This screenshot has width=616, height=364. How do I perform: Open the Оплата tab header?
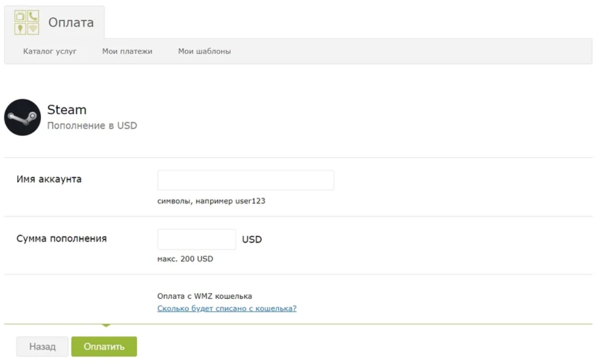[x=55, y=22]
